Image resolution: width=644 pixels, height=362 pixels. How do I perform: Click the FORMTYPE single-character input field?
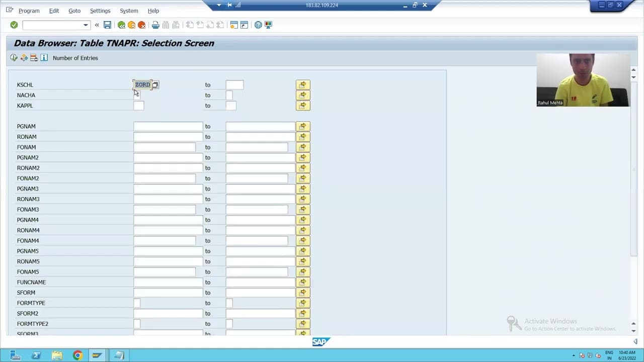(137, 303)
